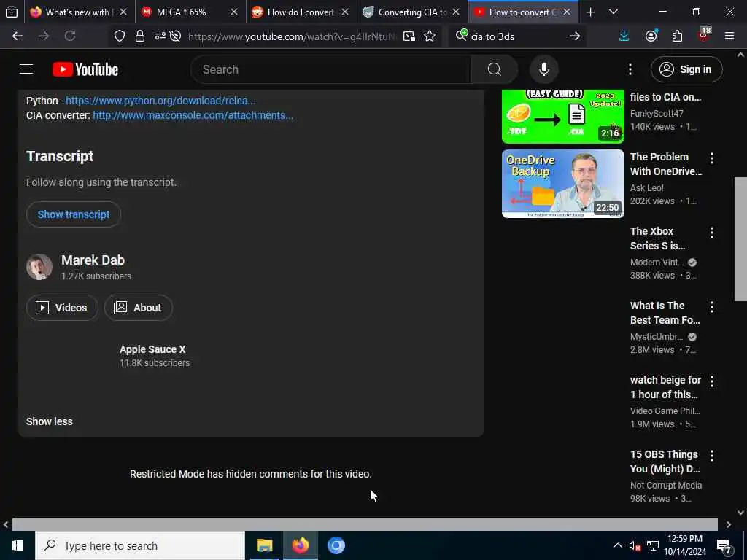
Task: Click the extension icon with 18 badge
Action: tap(704, 35)
